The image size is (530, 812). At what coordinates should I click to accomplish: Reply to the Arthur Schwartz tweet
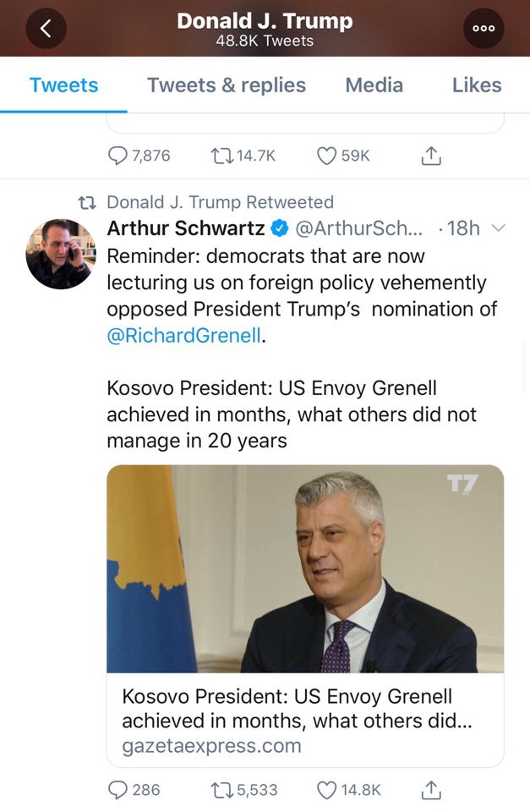(119, 789)
